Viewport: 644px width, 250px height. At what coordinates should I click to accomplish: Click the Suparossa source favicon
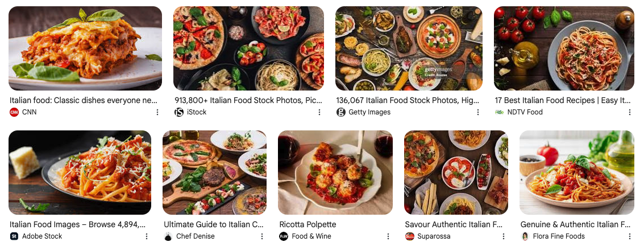point(410,236)
